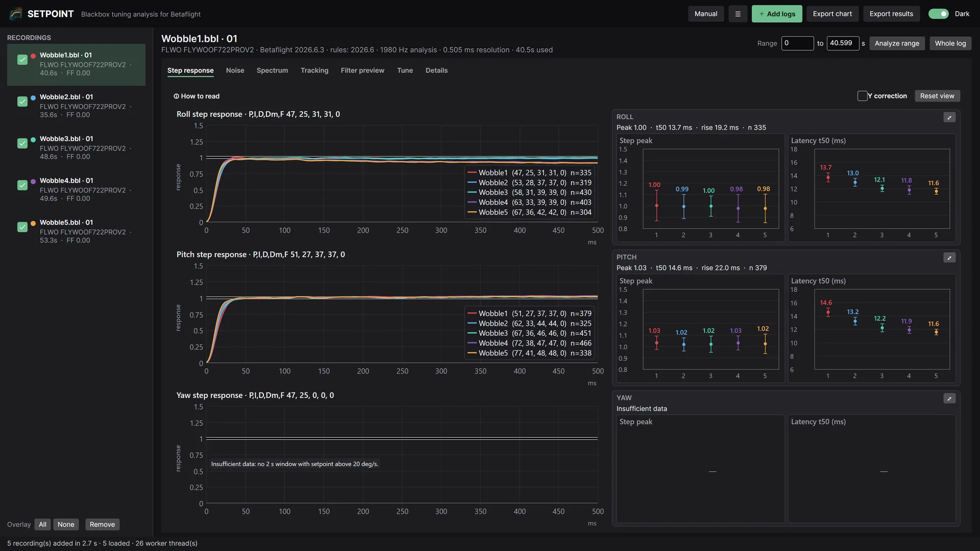This screenshot has height=551, width=980.
Task: Click the Manual button
Action: (706, 14)
